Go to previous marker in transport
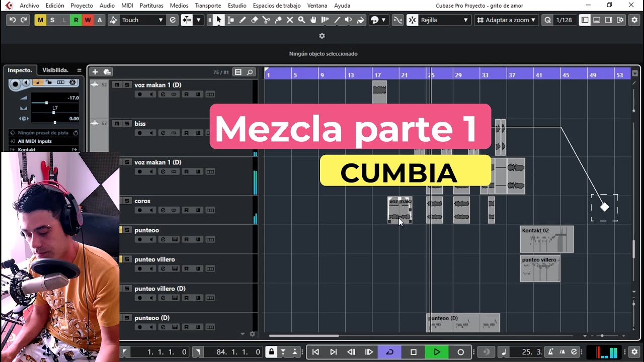This screenshot has width=644, height=362. click(315, 352)
